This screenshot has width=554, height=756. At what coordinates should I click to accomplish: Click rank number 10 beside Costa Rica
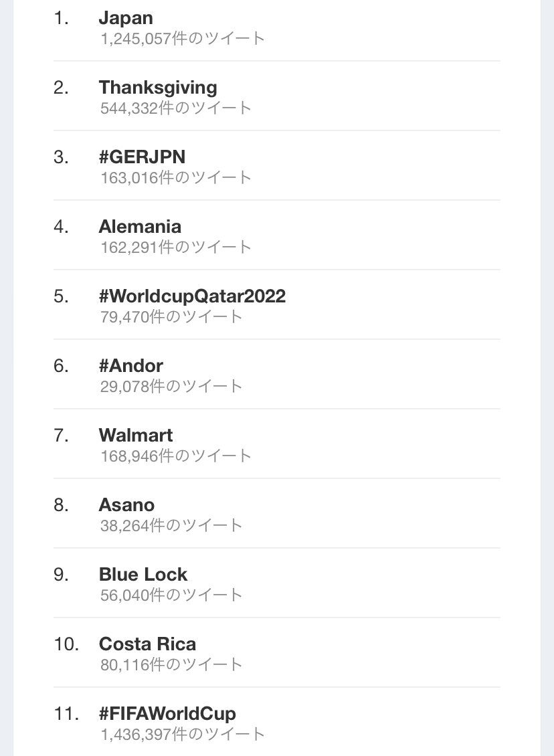click(x=66, y=644)
